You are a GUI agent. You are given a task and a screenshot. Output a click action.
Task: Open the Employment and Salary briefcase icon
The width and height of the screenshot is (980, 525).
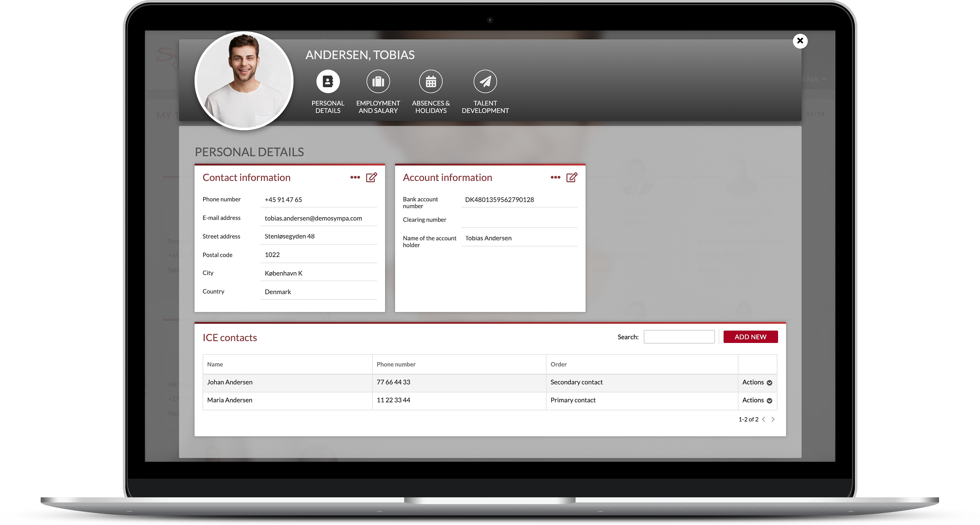coord(378,81)
